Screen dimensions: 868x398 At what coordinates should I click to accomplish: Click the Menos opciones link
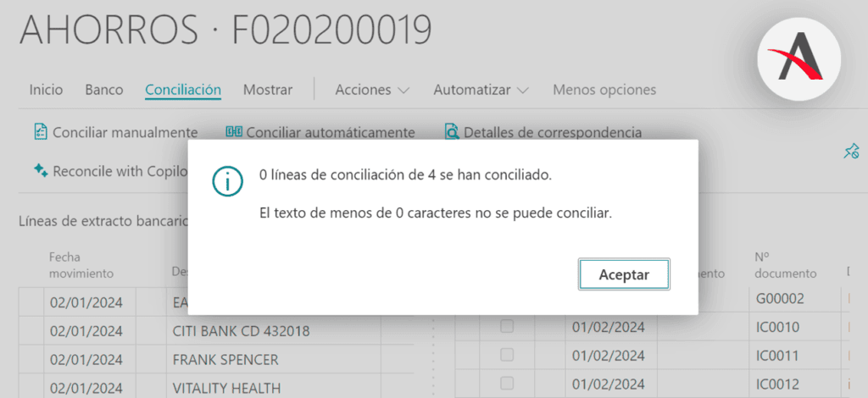pos(604,90)
